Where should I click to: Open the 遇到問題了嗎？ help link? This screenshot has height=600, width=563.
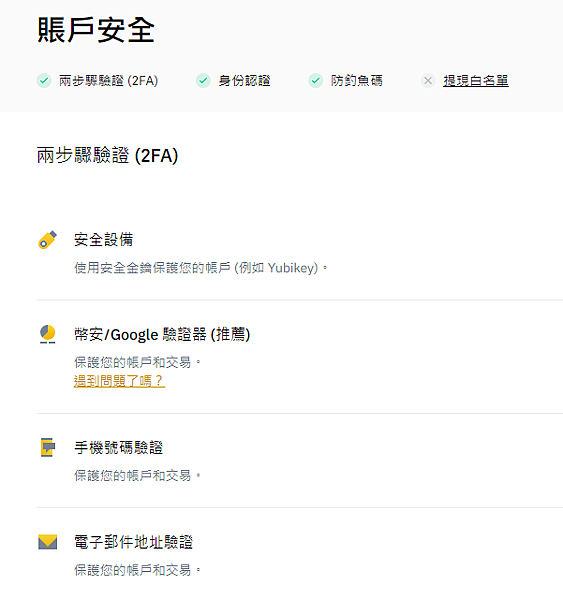[119, 381]
